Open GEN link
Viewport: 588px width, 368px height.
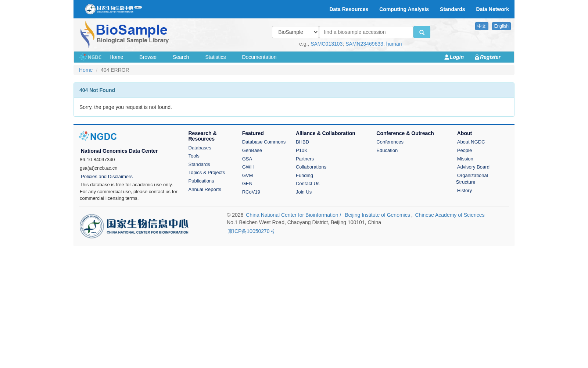click(x=247, y=184)
